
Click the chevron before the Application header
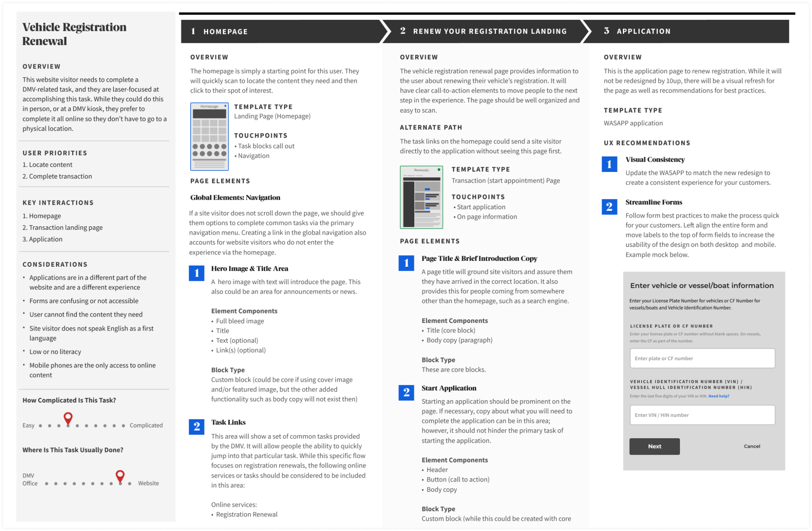(x=586, y=31)
